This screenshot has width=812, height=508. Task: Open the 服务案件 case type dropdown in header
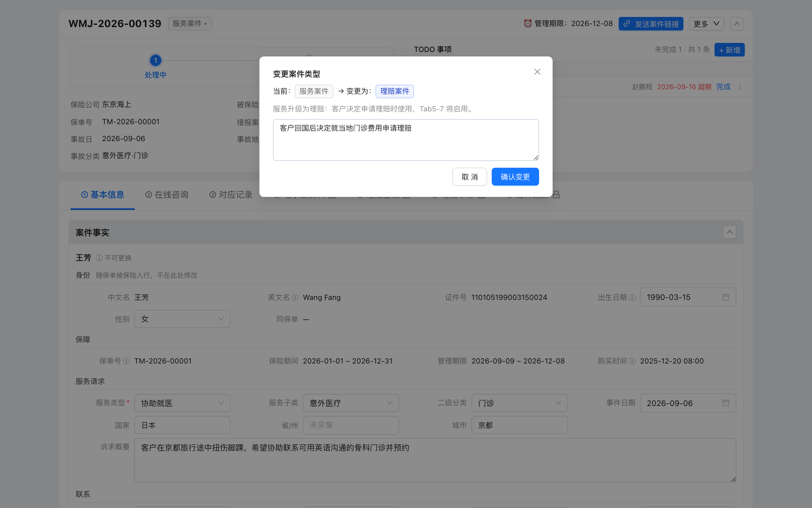(x=190, y=24)
